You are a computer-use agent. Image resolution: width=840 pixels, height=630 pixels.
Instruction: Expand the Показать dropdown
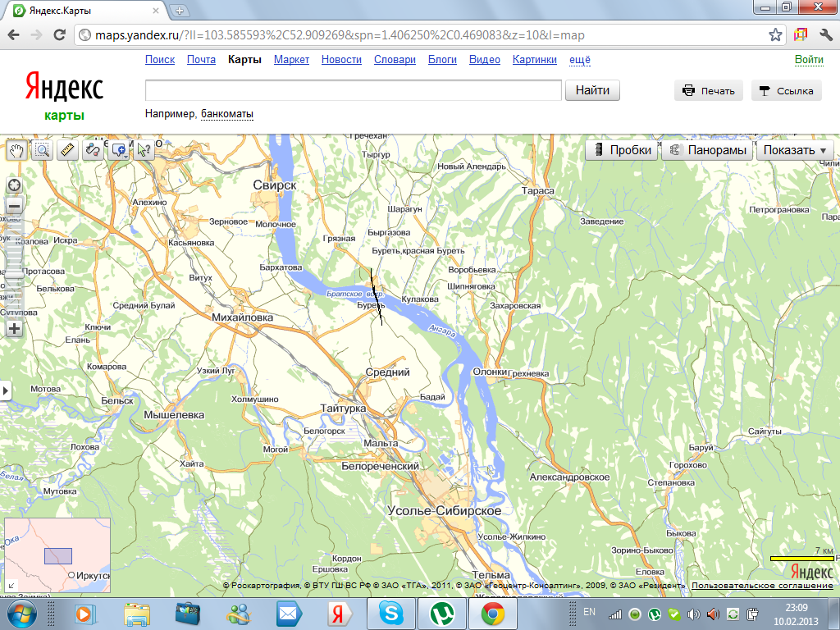click(x=794, y=150)
